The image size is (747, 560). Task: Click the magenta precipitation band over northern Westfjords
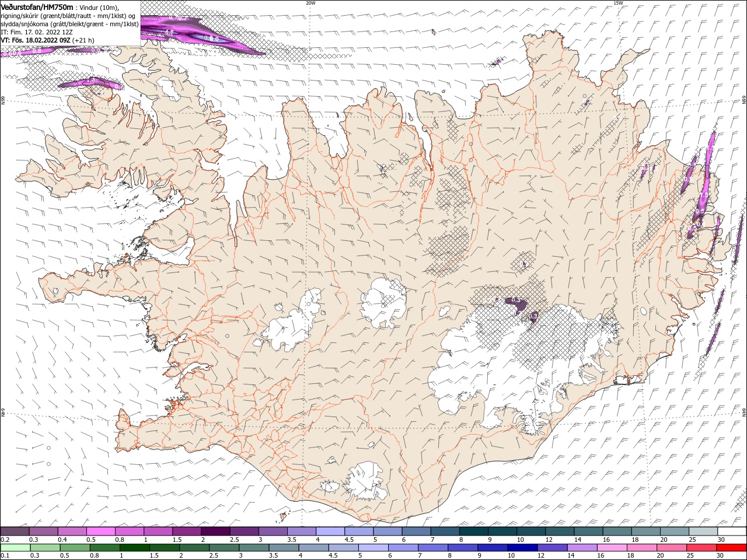point(90,83)
